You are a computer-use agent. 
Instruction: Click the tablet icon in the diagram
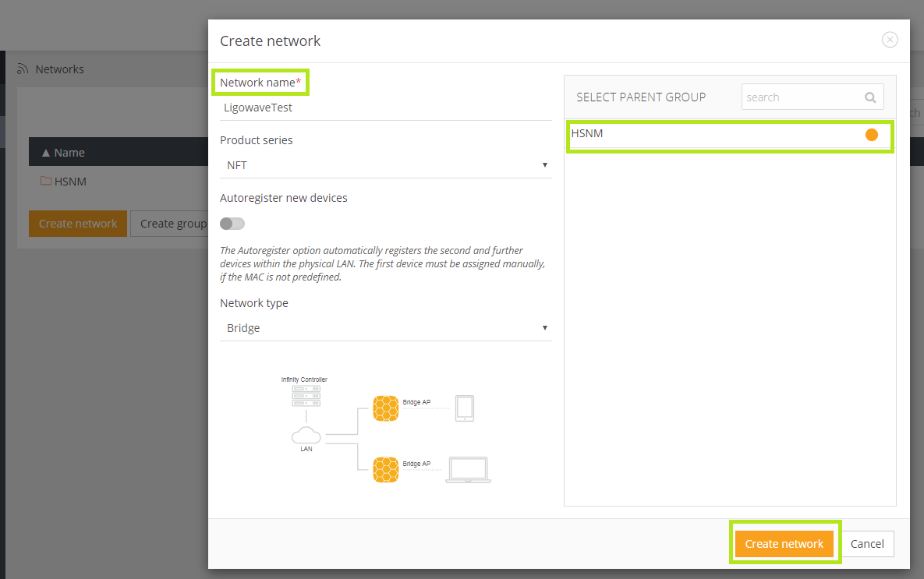coord(465,408)
